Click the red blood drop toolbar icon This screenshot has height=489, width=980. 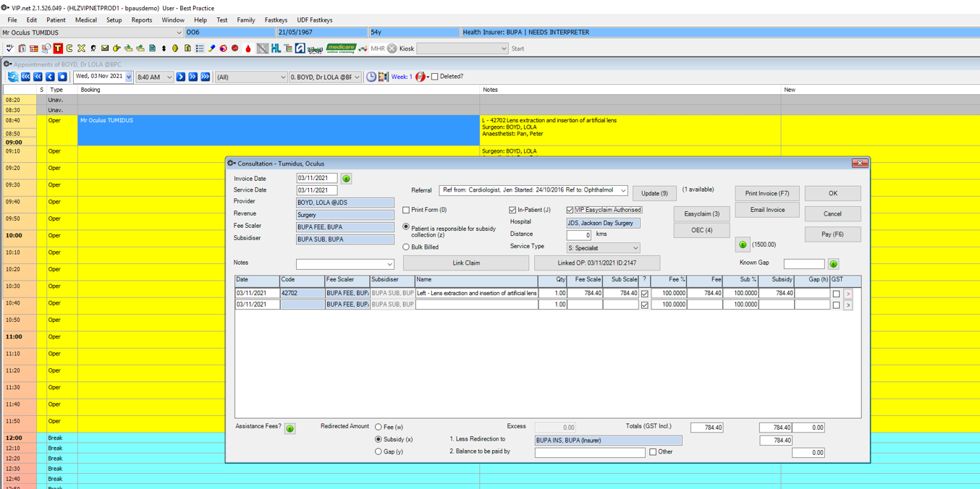(248, 48)
